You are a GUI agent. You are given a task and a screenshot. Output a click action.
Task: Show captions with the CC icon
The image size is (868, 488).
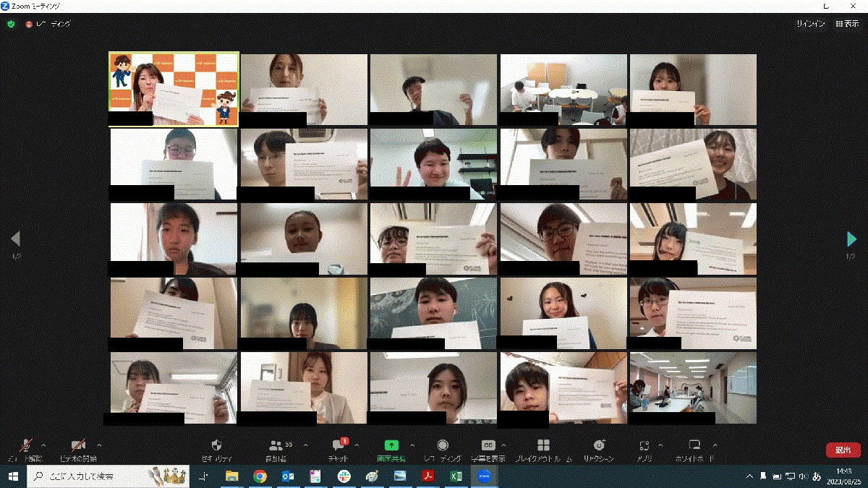tap(488, 446)
